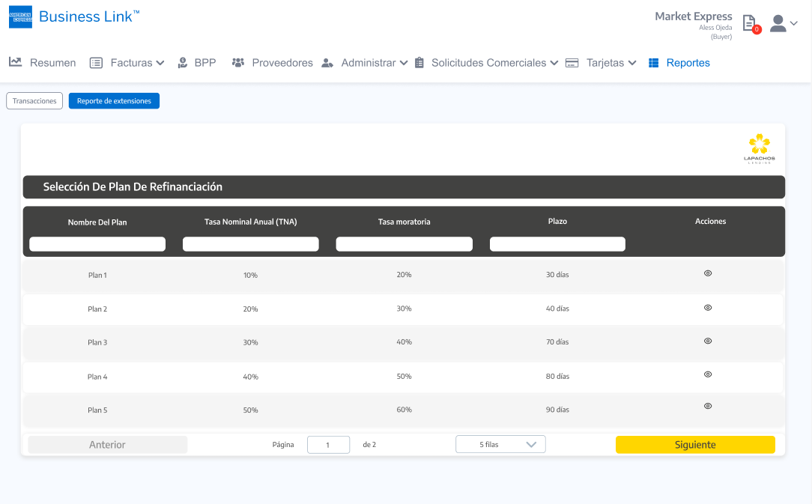812x504 pixels.
Task: Open the BPP section
Action: (x=196, y=63)
